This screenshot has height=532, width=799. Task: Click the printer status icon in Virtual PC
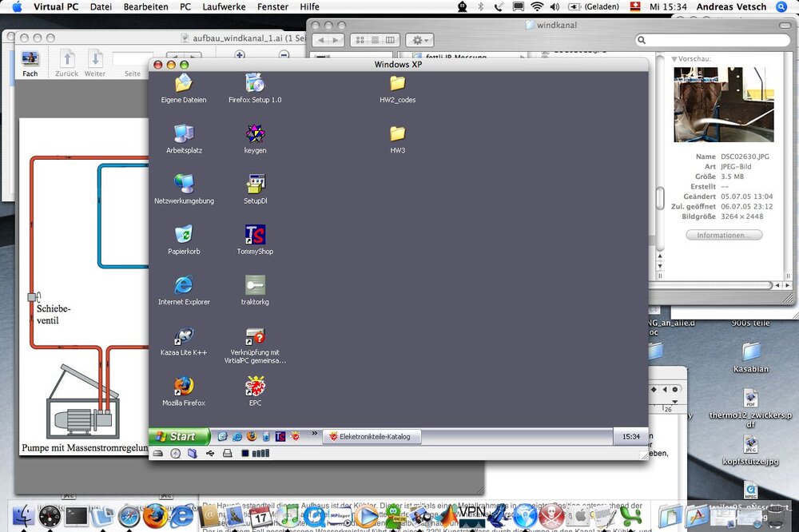(227, 453)
